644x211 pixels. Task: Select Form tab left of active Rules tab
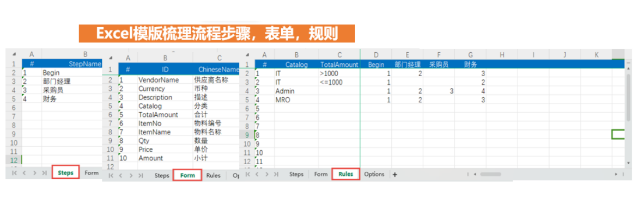pos(321,174)
